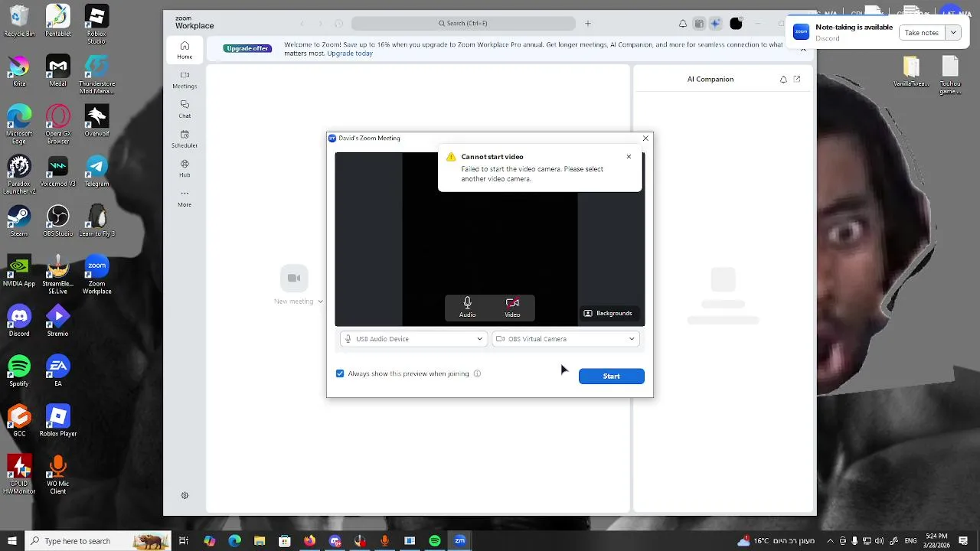Image resolution: width=980 pixels, height=551 pixels.
Task: Click the Upgrade offer badge
Action: coord(247,48)
